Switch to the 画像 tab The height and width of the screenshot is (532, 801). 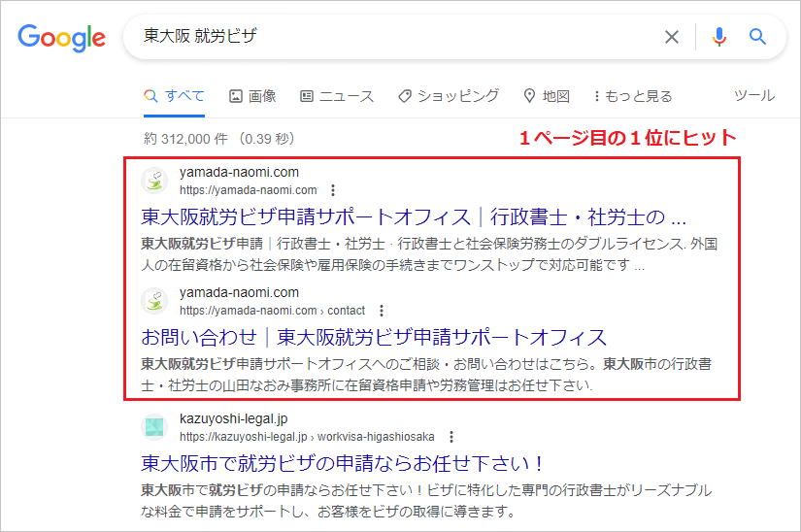(x=252, y=96)
